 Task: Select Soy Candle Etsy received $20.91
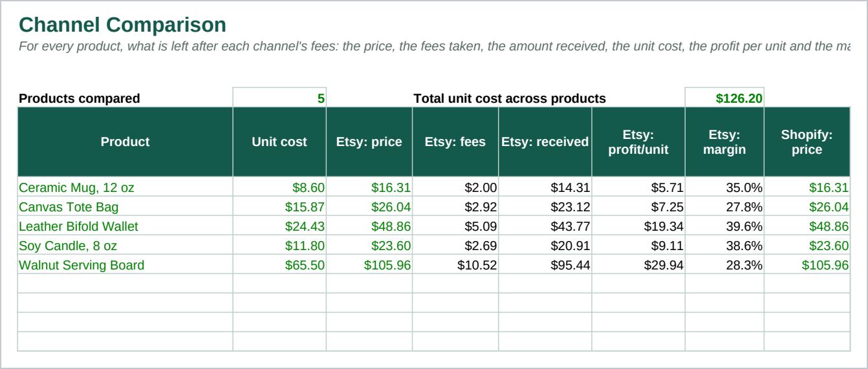click(545, 246)
